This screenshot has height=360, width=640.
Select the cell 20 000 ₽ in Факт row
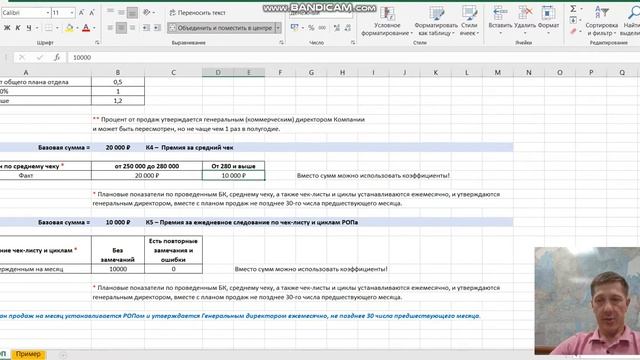click(x=147, y=176)
